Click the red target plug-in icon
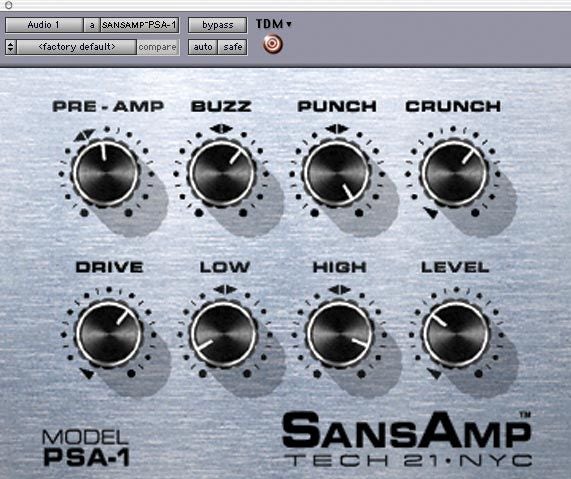Image resolution: width=571 pixels, height=479 pixels. coord(272,44)
